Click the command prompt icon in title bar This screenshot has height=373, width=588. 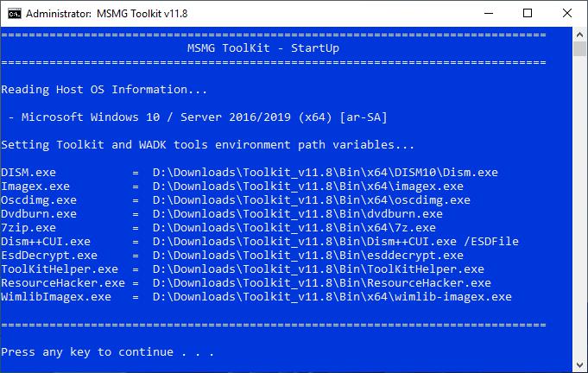click(x=15, y=14)
